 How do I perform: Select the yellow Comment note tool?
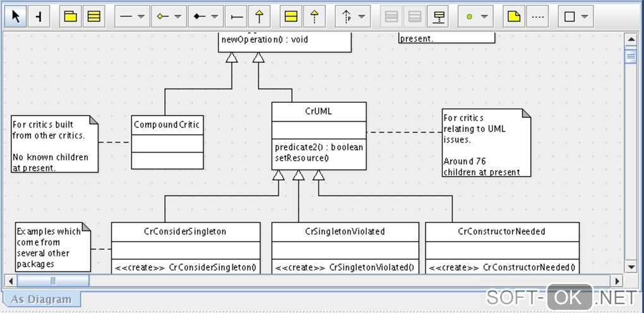514,17
